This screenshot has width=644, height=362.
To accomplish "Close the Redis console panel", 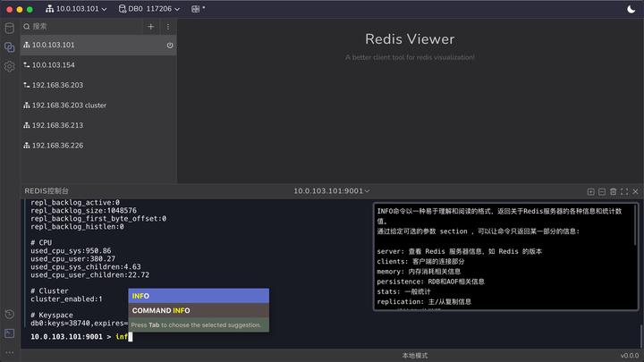I will (x=635, y=191).
